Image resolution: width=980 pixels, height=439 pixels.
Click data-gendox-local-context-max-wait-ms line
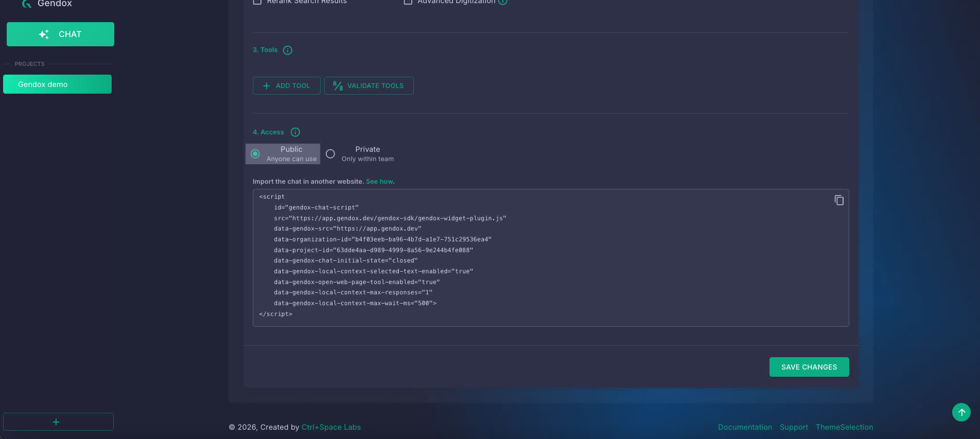355,303
